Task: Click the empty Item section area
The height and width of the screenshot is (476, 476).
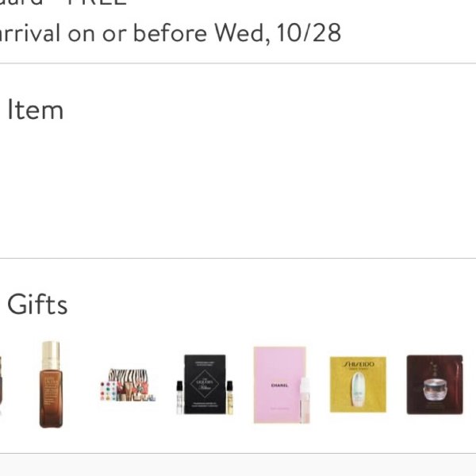Action: click(238, 188)
